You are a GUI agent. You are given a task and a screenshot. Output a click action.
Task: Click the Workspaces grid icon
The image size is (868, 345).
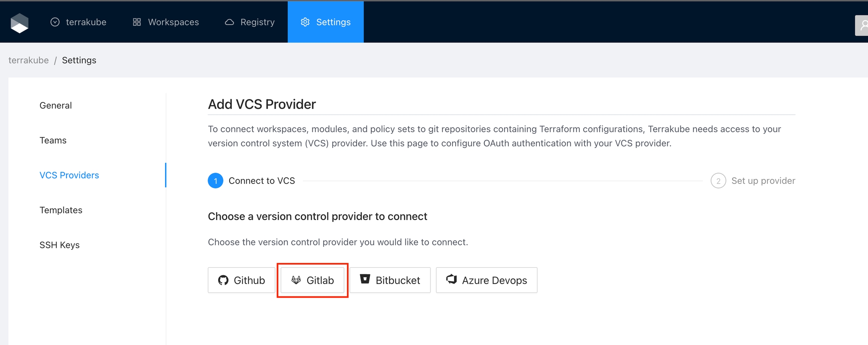point(137,22)
